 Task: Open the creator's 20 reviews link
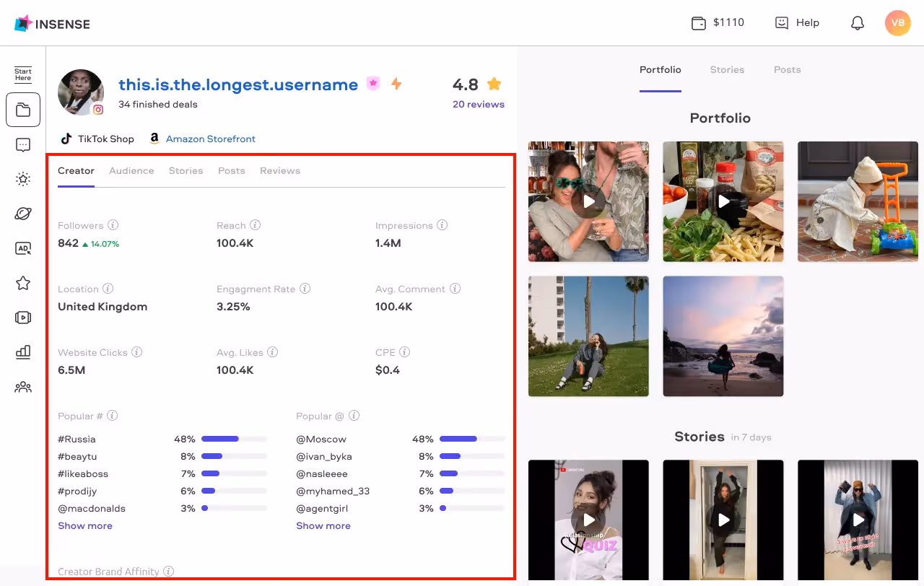click(479, 104)
